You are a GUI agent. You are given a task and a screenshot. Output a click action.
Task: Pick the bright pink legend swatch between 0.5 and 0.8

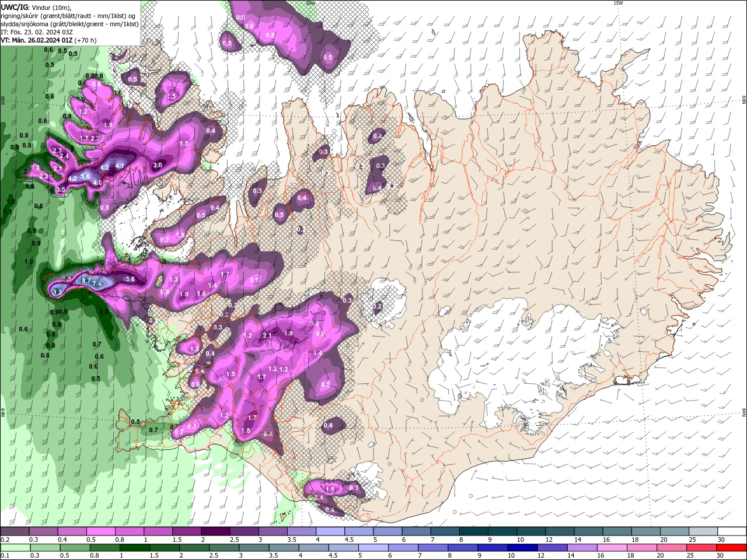click(x=100, y=531)
